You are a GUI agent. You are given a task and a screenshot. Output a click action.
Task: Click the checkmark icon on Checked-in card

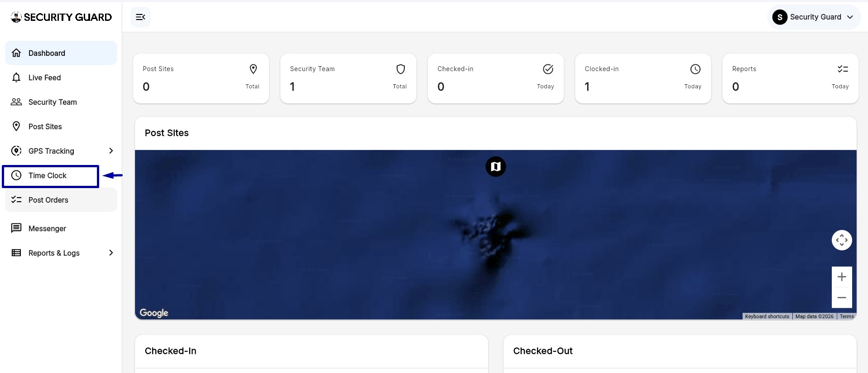pos(548,69)
